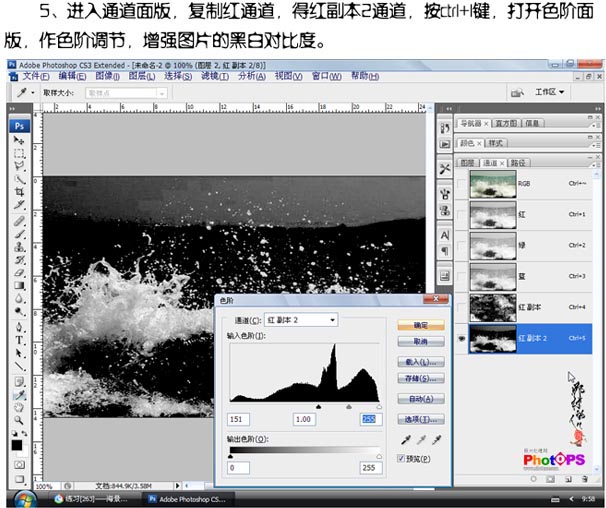Click the white point eyedropper in Levels
The width and height of the screenshot is (606, 508).
[x=436, y=440]
